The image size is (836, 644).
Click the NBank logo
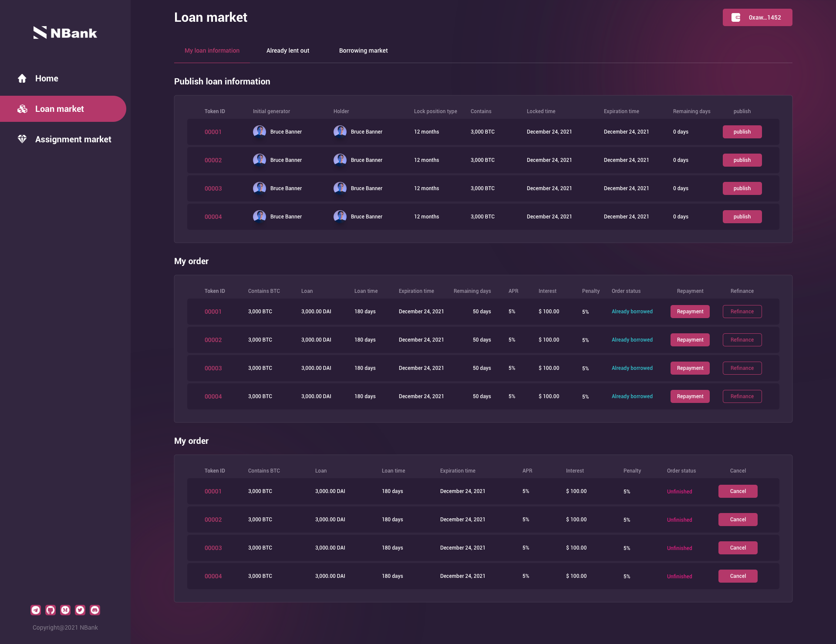click(65, 33)
